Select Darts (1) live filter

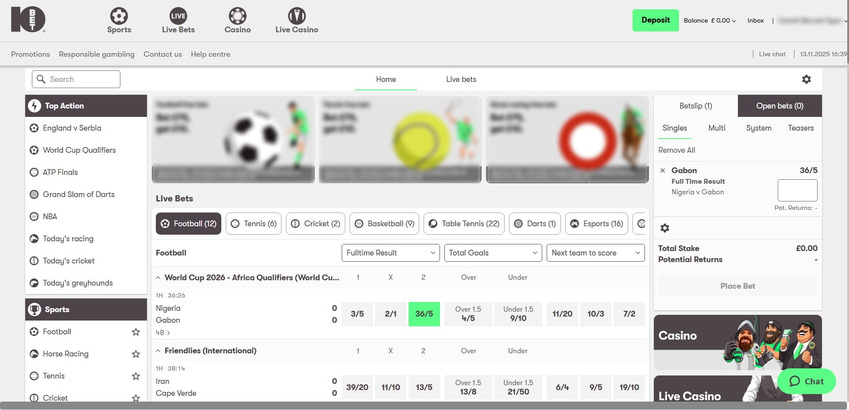click(x=535, y=224)
